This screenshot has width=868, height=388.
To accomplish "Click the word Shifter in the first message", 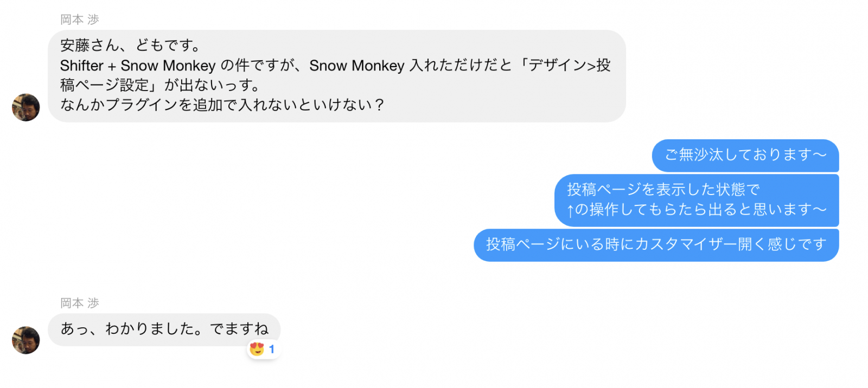I will tap(82, 66).
